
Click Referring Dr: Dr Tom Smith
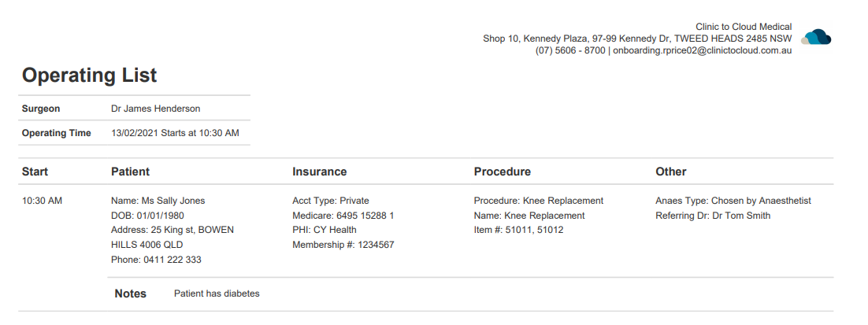tap(713, 216)
